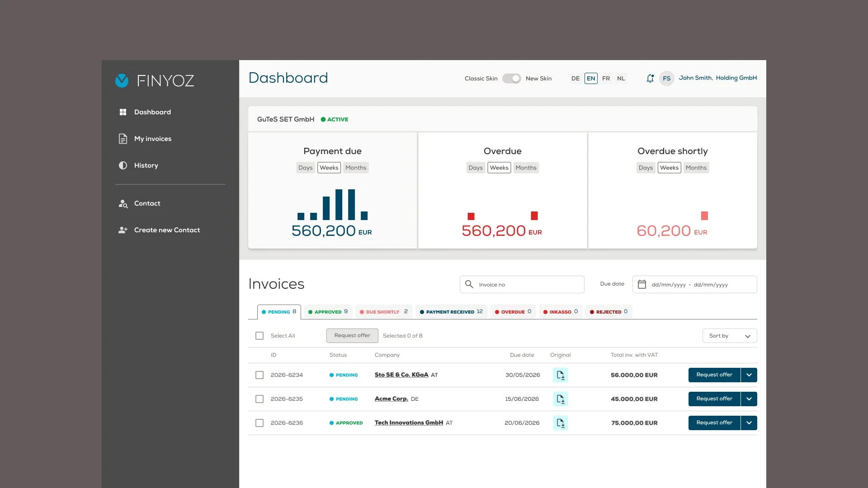868x488 pixels.
Task: Expand the dropdown arrow for Tech Innovations GmbH row
Action: (749, 423)
